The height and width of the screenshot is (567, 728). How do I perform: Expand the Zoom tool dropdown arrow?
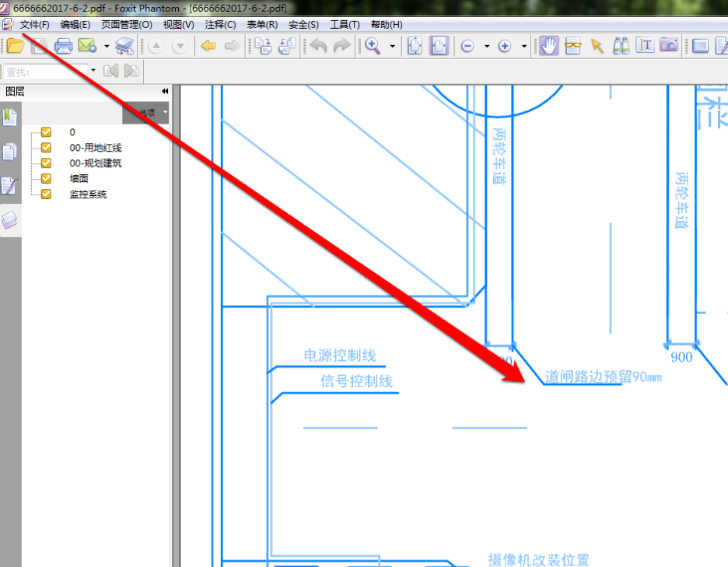click(392, 47)
